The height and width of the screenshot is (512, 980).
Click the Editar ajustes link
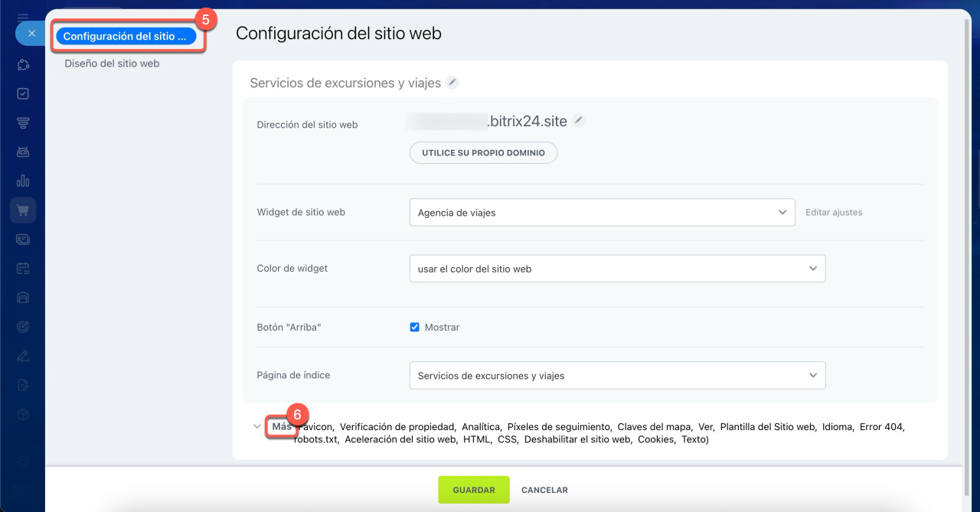[x=833, y=213]
